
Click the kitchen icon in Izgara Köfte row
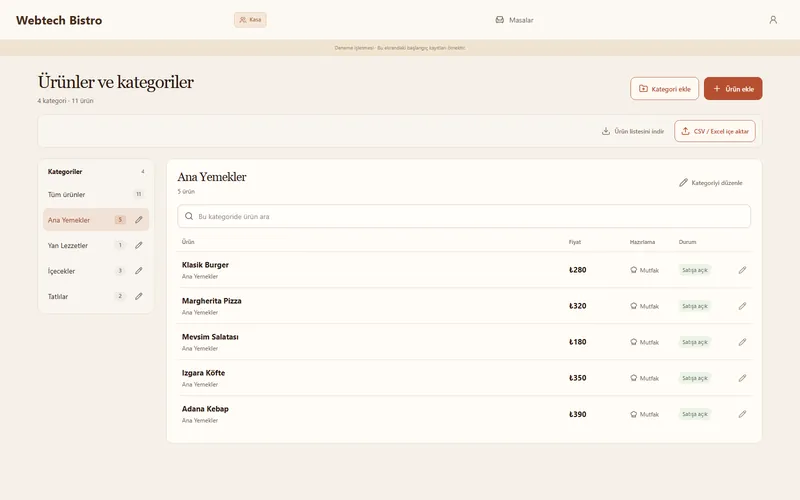coord(634,378)
